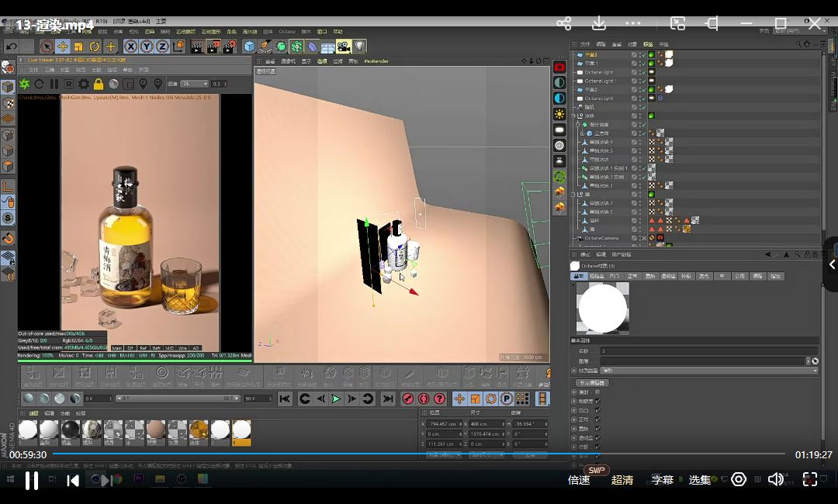Toggle the Y axis lock
The image size is (838, 504).
pyautogui.click(x=147, y=47)
